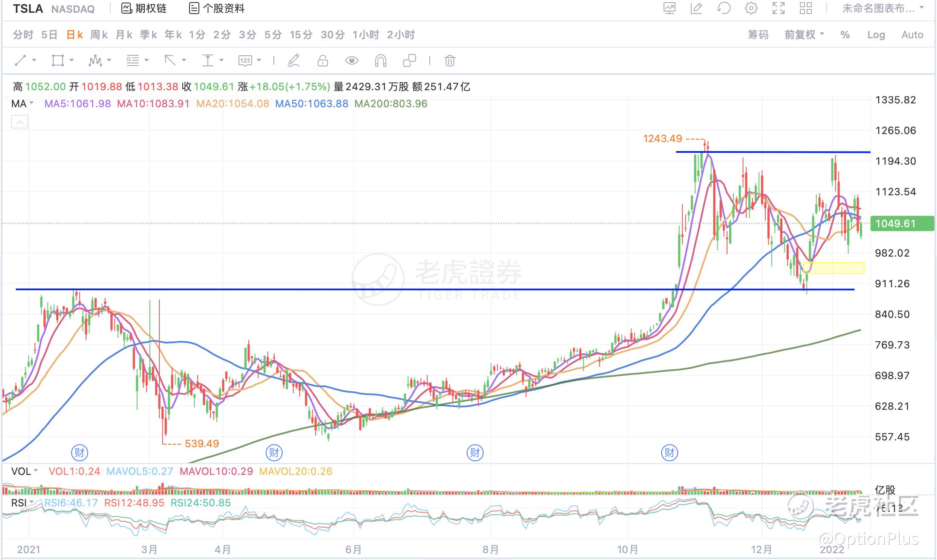Expand wave tool options arrow

click(109, 60)
